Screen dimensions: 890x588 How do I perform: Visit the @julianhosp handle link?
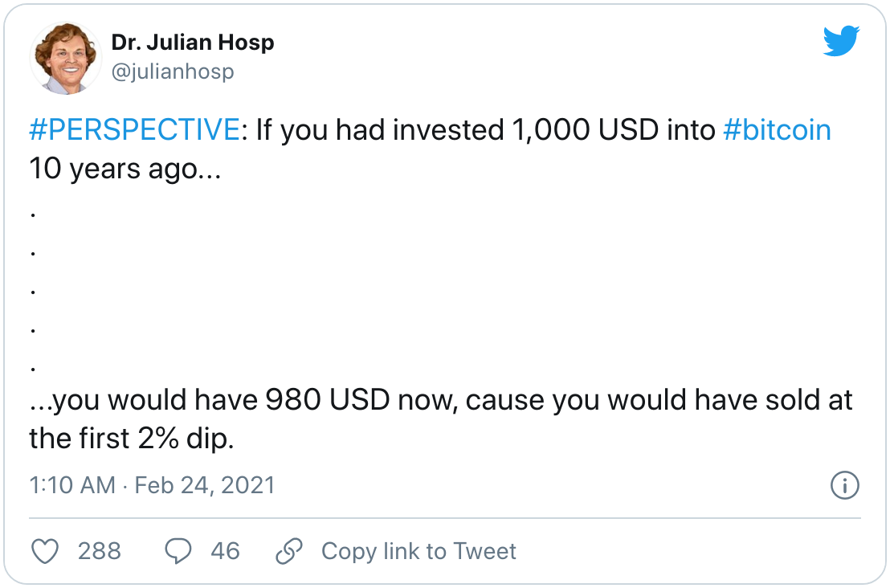173,71
